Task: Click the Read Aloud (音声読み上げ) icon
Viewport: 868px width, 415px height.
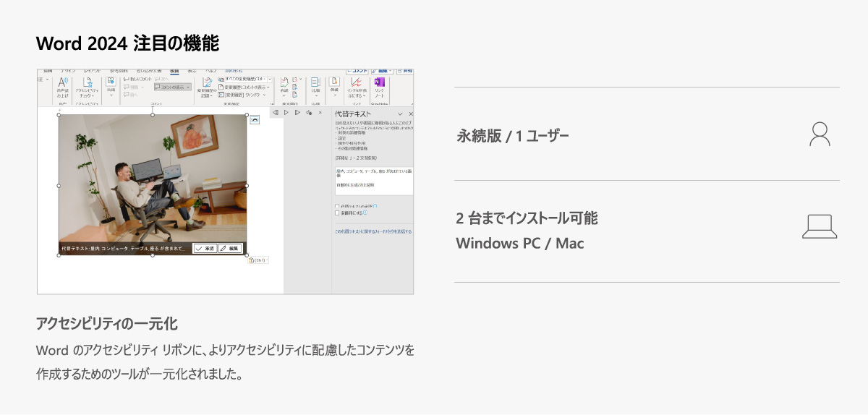Action: pyautogui.click(x=63, y=84)
